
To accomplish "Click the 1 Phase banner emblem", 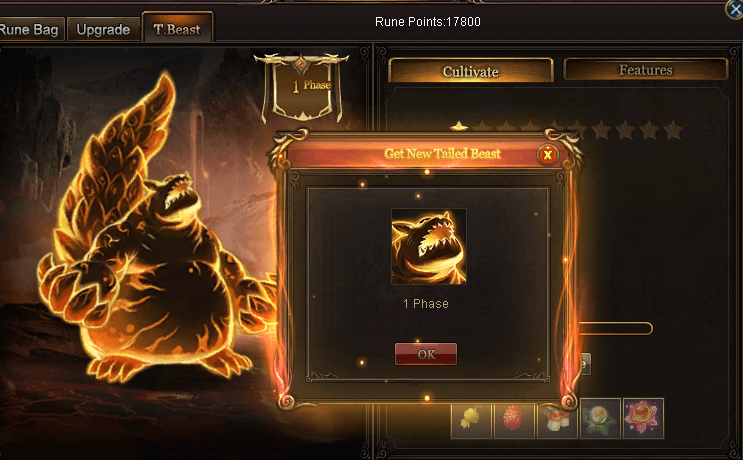I will [302, 88].
